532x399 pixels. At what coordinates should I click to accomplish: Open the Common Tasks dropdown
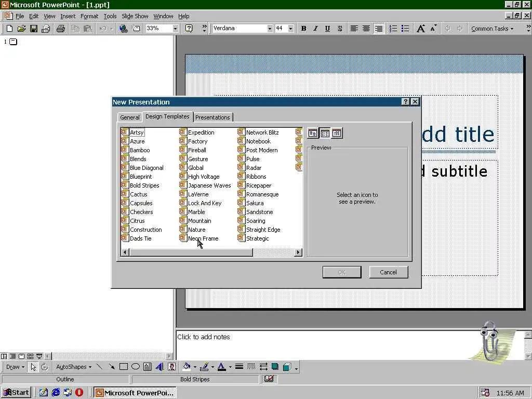pyautogui.click(x=492, y=29)
